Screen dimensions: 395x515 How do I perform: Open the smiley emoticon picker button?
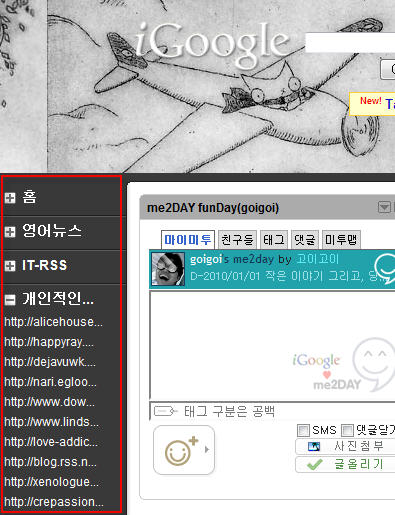coord(184,450)
